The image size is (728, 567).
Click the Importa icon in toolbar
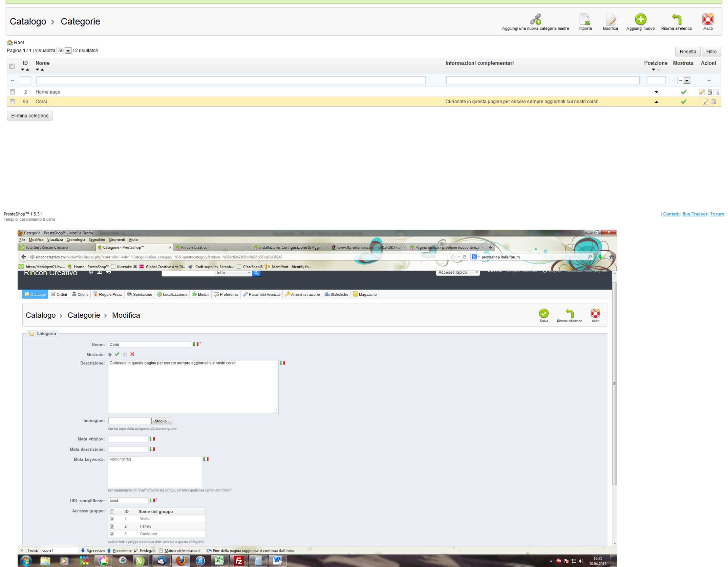click(x=585, y=20)
